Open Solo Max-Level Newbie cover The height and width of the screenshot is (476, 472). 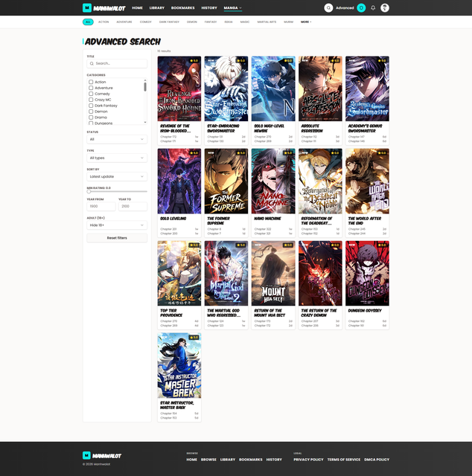(273, 89)
